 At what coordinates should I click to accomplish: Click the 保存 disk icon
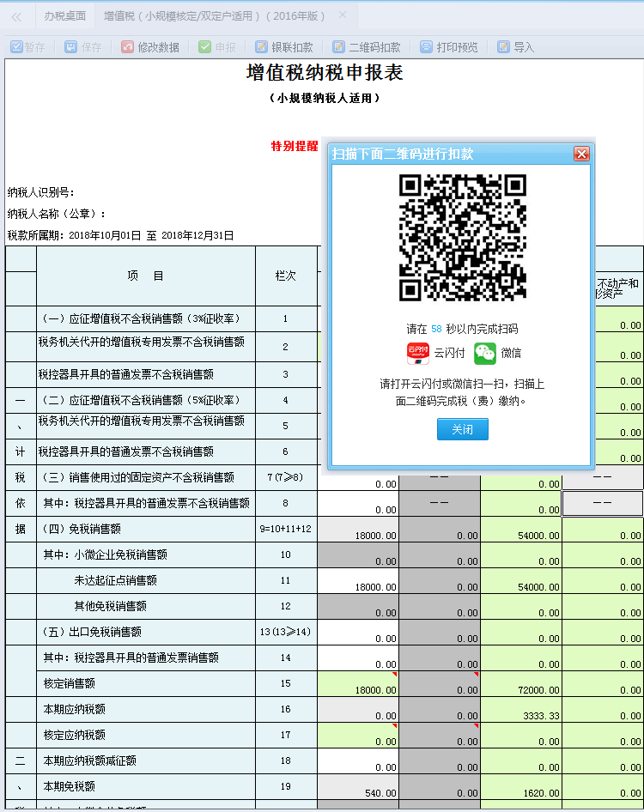click(x=70, y=47)
